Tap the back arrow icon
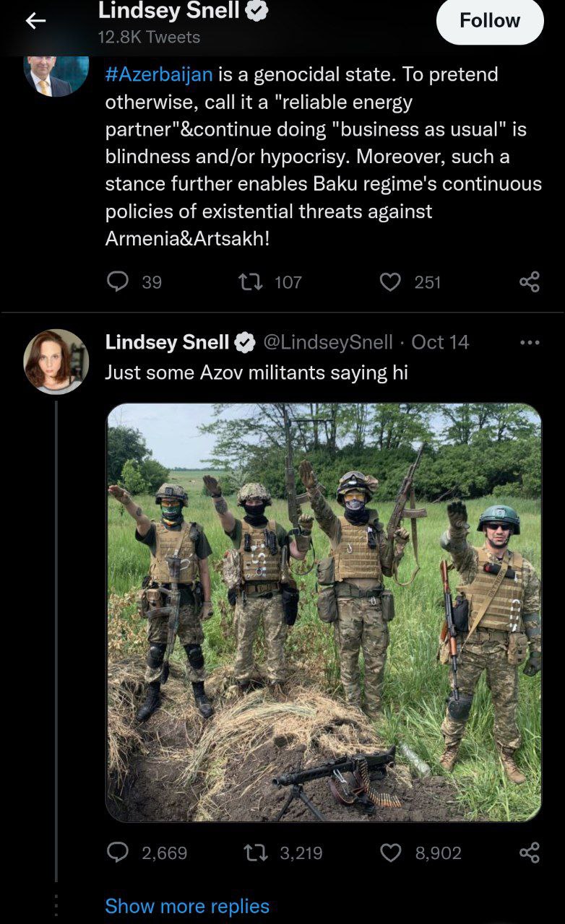The height and width of the screenshot is (924, 565). [35, 22]
